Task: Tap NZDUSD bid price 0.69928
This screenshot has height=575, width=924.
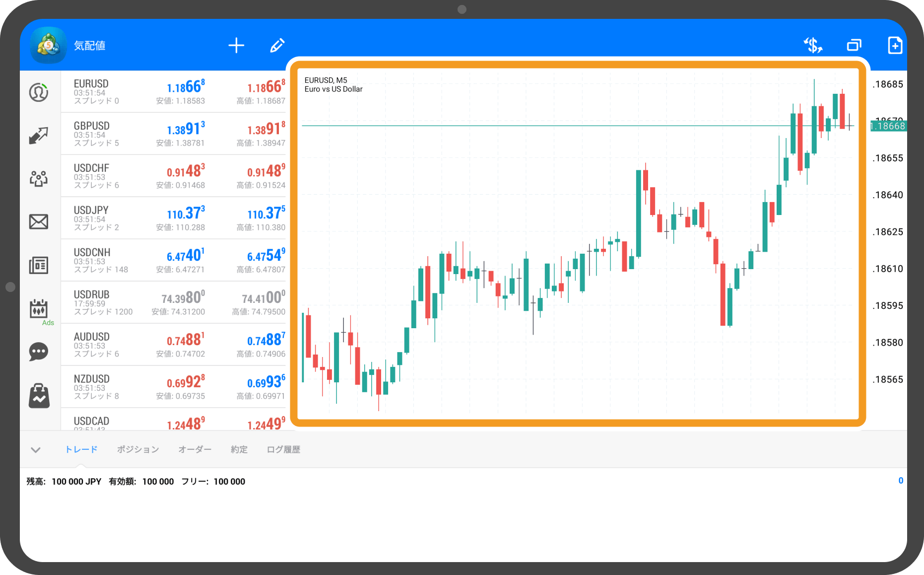Action: 186,382
